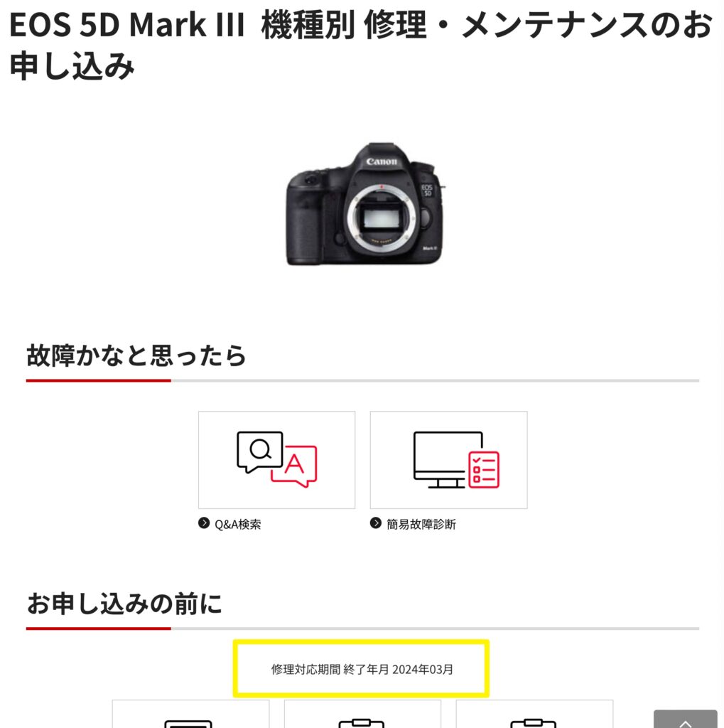Screen dimensions: 724x728
Task: Open the bottom-right clipboard card
Action: tap(534, 714)
